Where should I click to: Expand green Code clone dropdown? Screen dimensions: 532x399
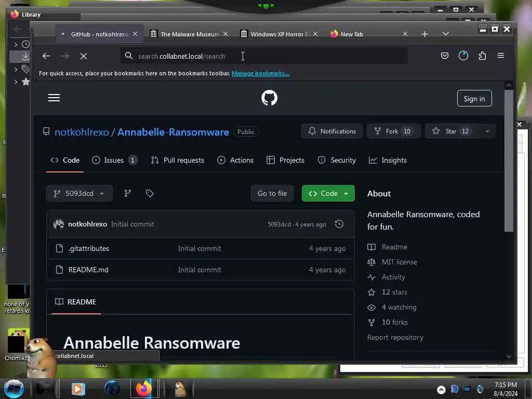[x=328, y=193]
